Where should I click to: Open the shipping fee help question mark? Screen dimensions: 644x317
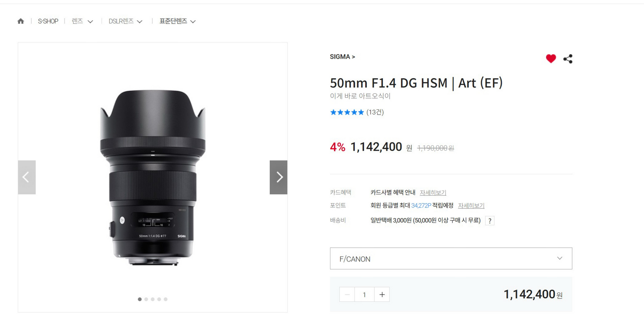click(489, 220)
